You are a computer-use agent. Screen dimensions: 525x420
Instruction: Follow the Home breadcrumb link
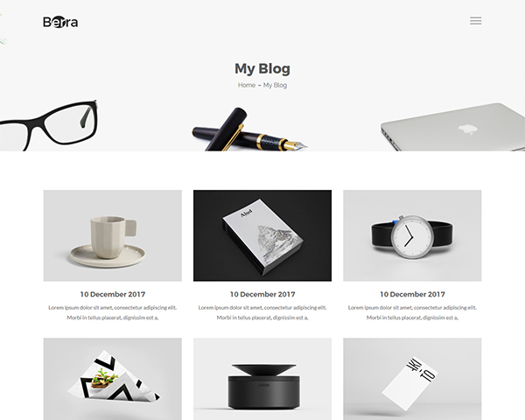247,85
